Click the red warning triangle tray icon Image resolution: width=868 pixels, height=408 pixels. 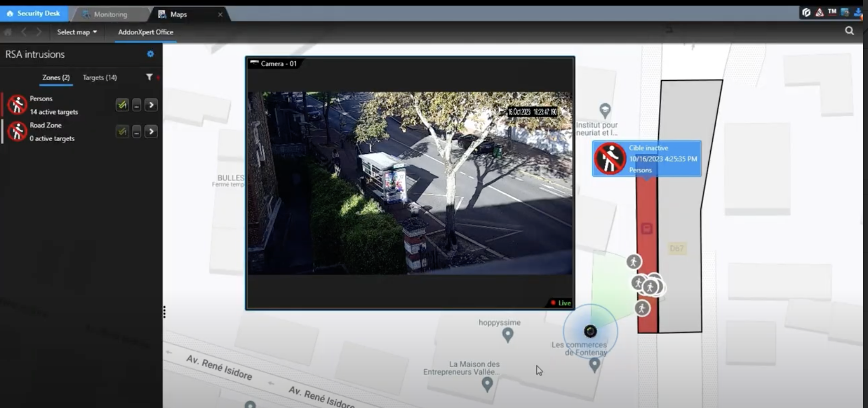click(x=819, y=13)
